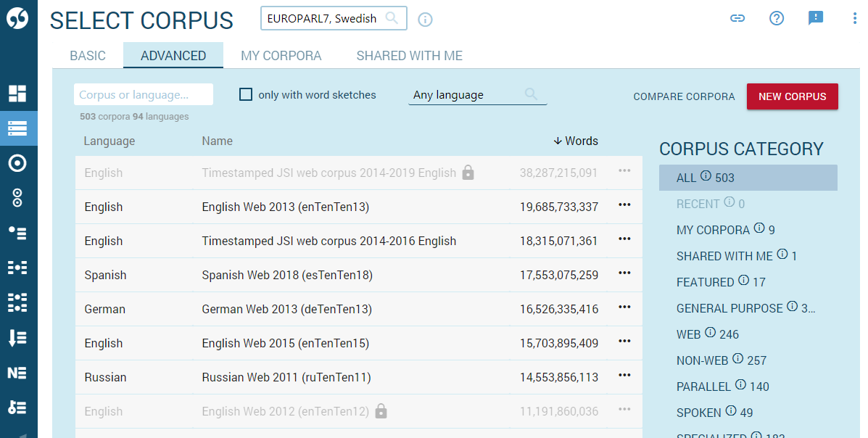
Task: Open the help question mark icon
Action: (777, 18)
